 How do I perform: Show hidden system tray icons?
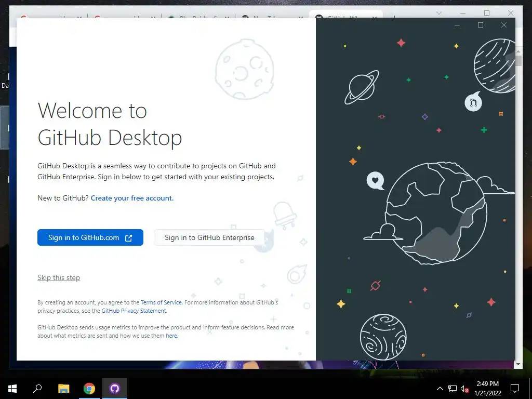click(440, 389)
